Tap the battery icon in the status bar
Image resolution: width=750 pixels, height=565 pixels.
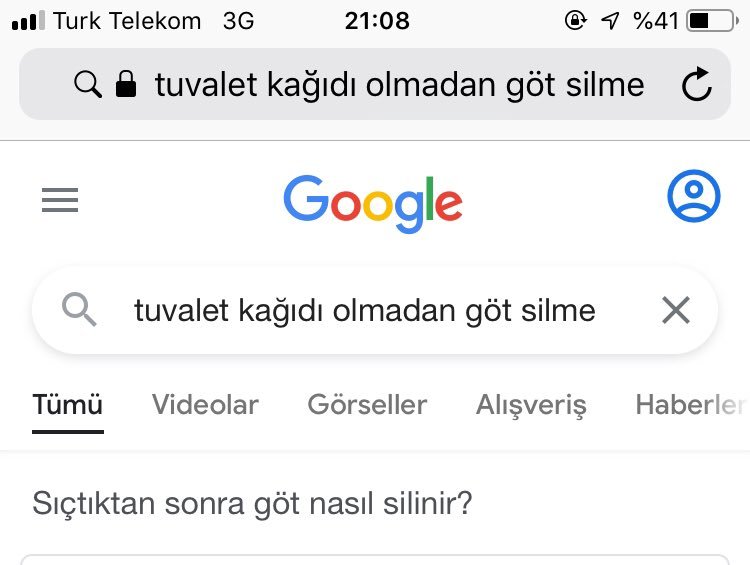[712, 20]
